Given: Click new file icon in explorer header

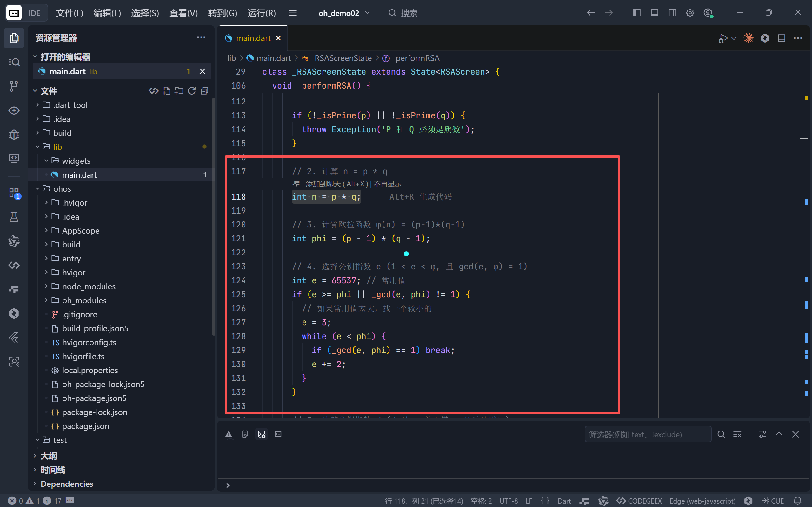Looking at the screenshot, I should pyautogui.click(x=167, y=91).
